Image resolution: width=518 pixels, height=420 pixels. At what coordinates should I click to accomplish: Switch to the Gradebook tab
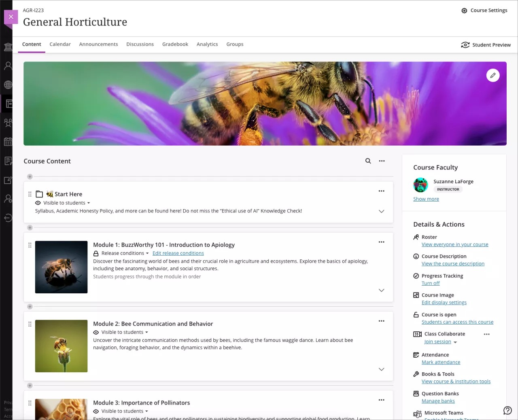pyautogui.click(x=175, y=44)
